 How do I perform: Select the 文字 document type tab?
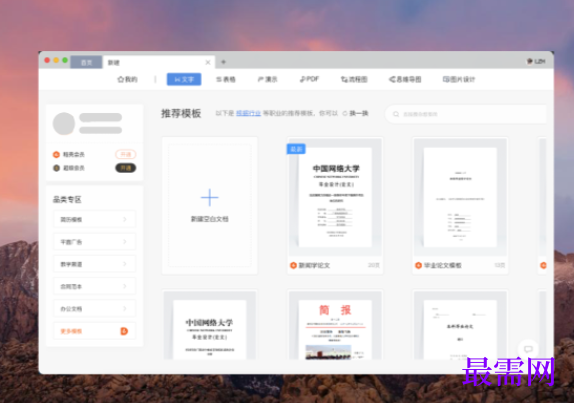click(184, 79)
